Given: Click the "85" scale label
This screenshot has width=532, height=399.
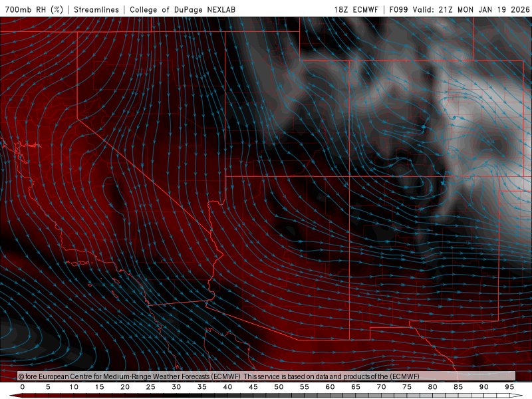Looking at the screenshot, I should point(458,387).
